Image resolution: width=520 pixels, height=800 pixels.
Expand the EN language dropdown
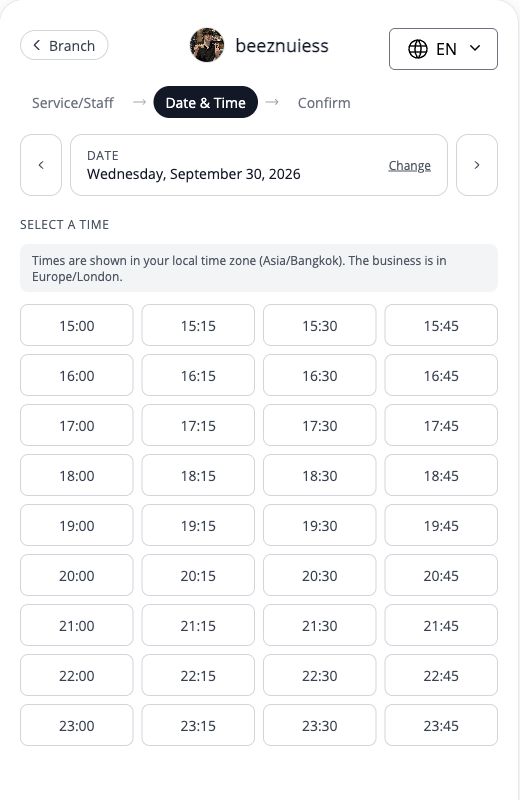443,49
